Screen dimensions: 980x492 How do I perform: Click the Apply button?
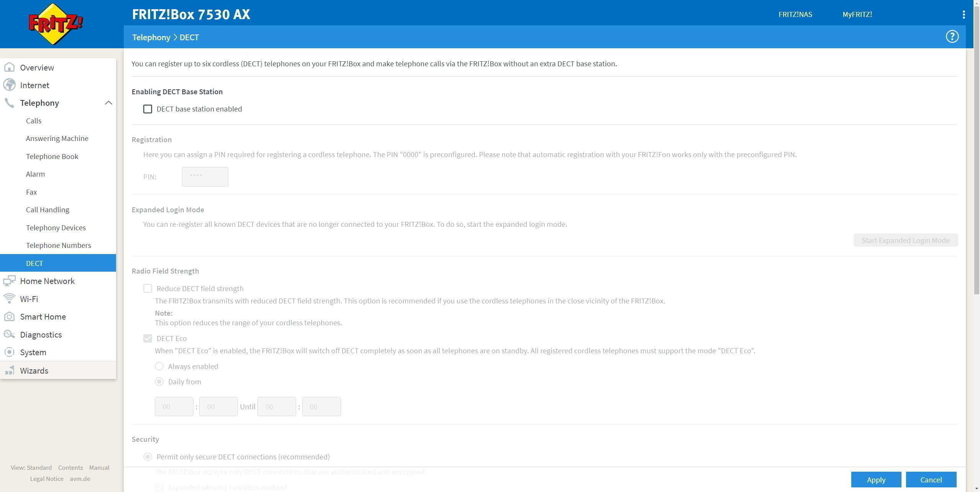(876, 480)
